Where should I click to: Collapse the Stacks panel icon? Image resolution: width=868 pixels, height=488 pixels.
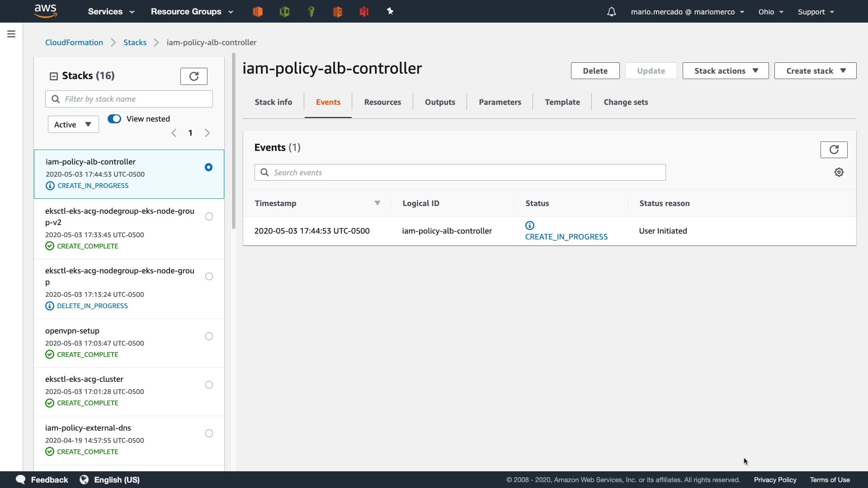tap(53, 76)
